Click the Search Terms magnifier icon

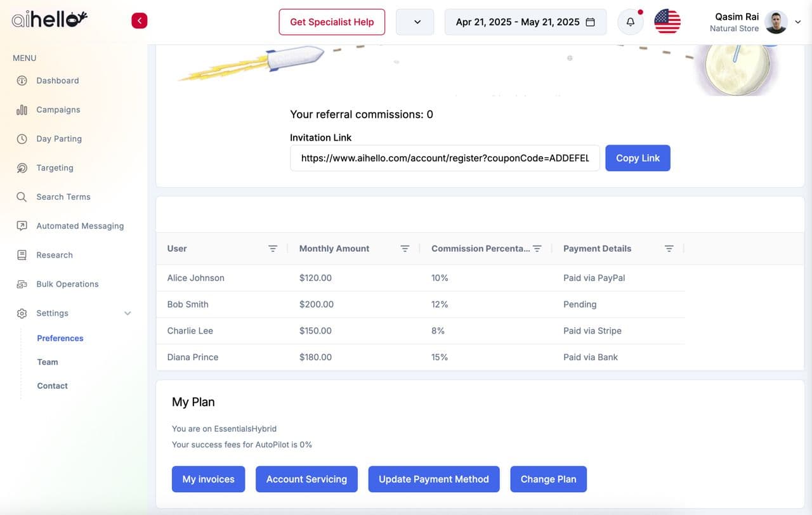coord(22,197)
